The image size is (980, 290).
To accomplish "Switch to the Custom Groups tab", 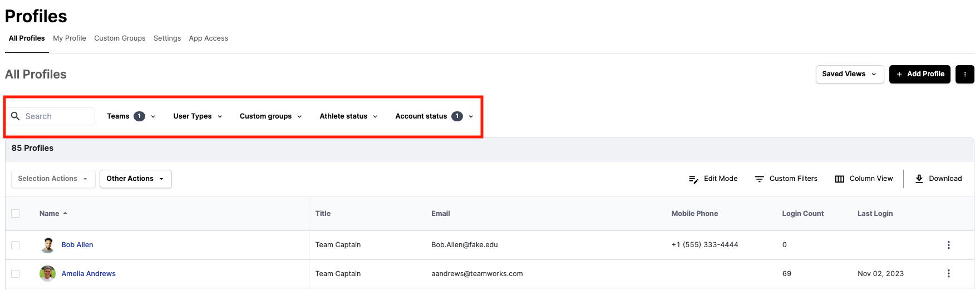I will click(120, 38).
